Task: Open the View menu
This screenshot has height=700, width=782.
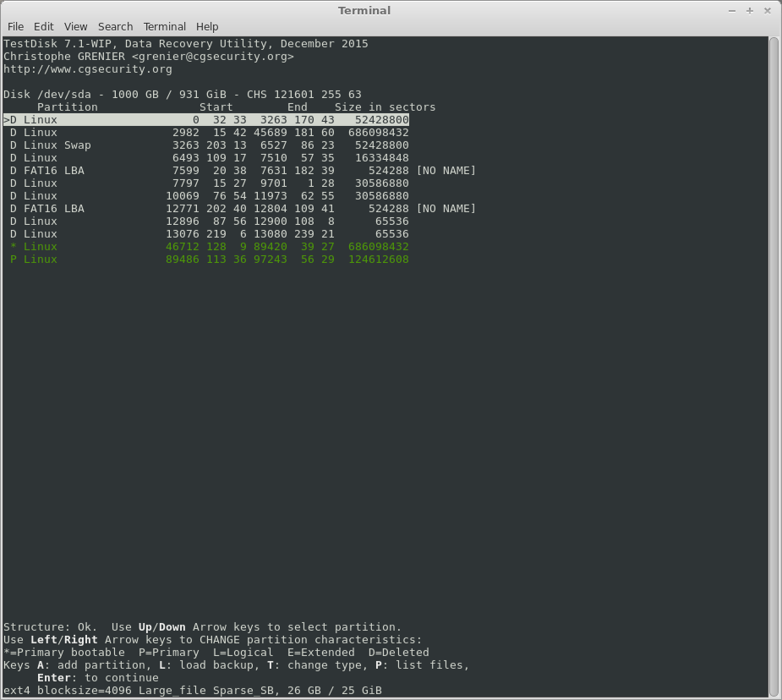Action: point(75,26)
